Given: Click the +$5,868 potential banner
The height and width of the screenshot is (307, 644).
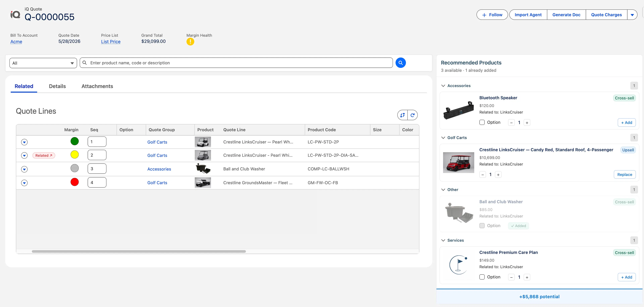Looking at the screenshot, I should [539, 297].
